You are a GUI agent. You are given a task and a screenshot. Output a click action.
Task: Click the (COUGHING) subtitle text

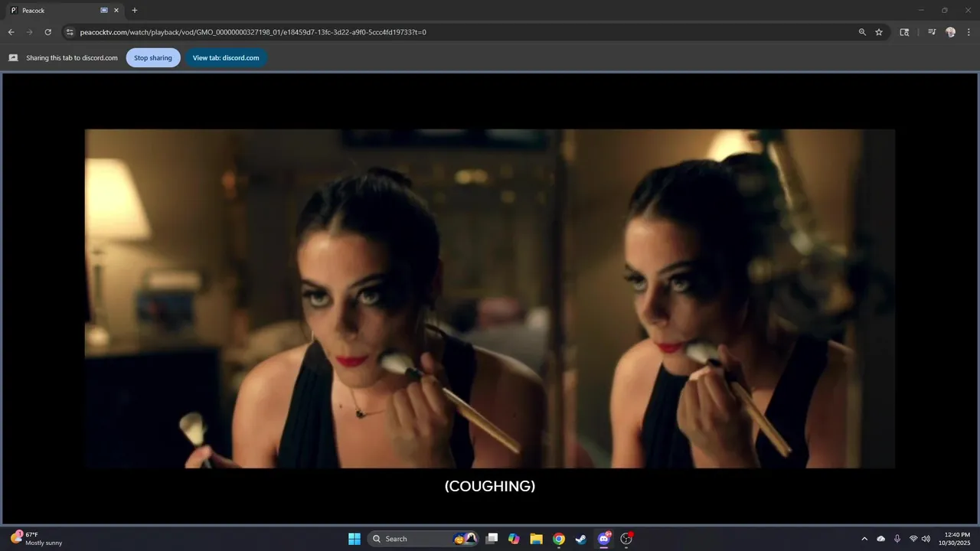tap(490, 486)
